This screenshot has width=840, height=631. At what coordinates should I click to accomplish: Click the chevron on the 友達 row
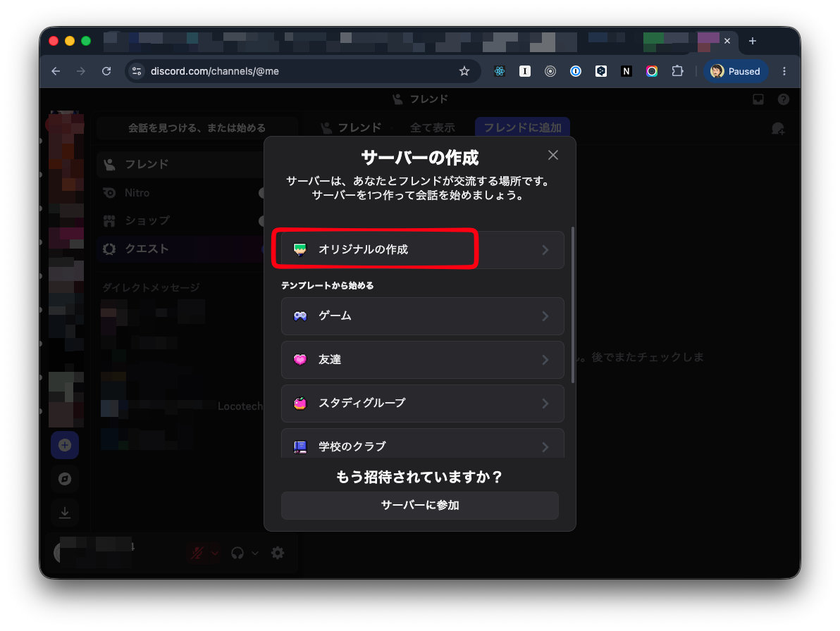pyautogui.click(x=545, y=360)
